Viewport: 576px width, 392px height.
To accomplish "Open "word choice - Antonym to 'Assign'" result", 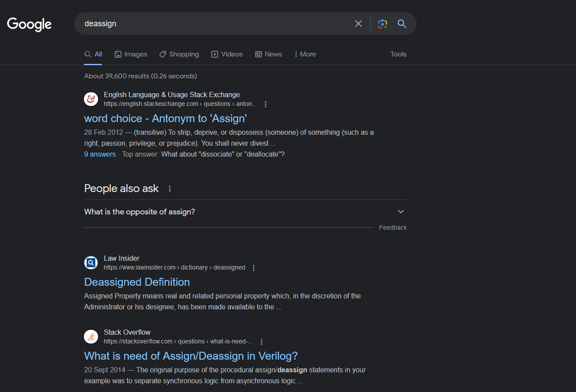I will click(x=166, y=119).
